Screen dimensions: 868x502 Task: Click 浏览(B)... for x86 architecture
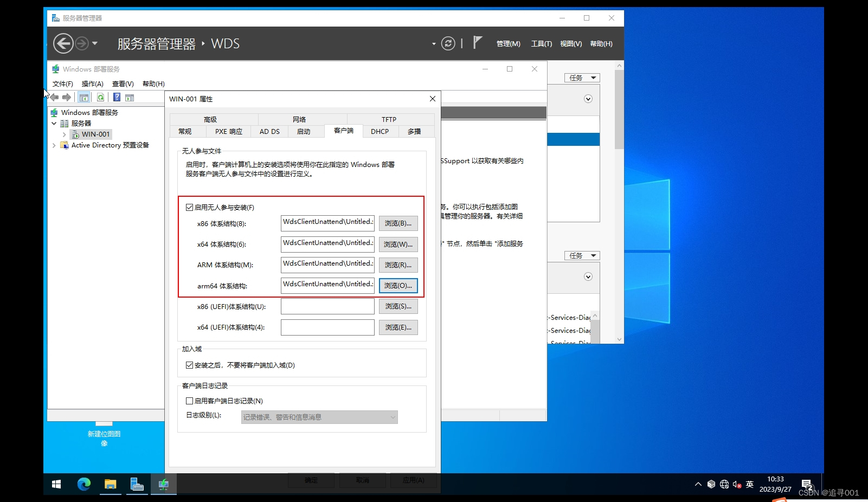click(398, 223)
